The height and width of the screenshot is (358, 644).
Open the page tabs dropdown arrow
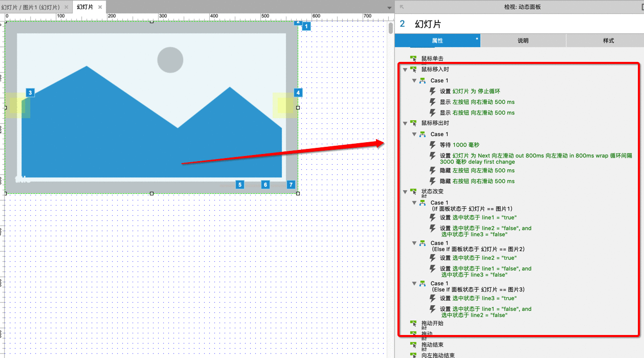389,8
